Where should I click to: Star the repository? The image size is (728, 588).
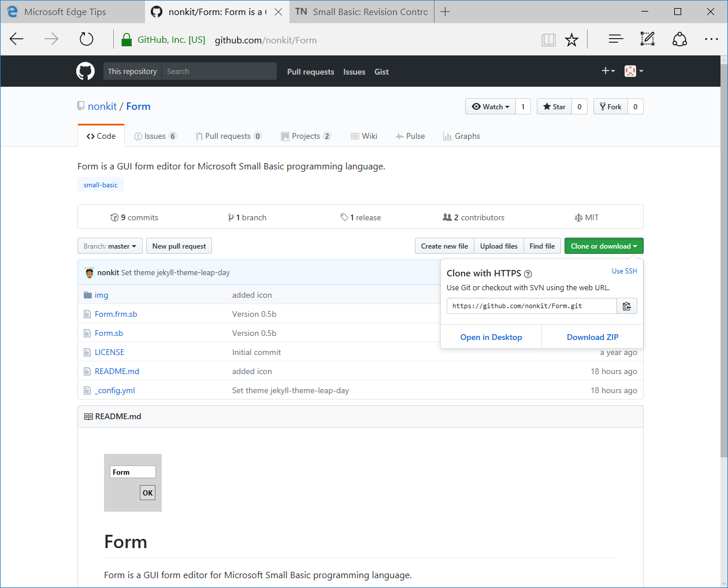[x=554, y=106]
